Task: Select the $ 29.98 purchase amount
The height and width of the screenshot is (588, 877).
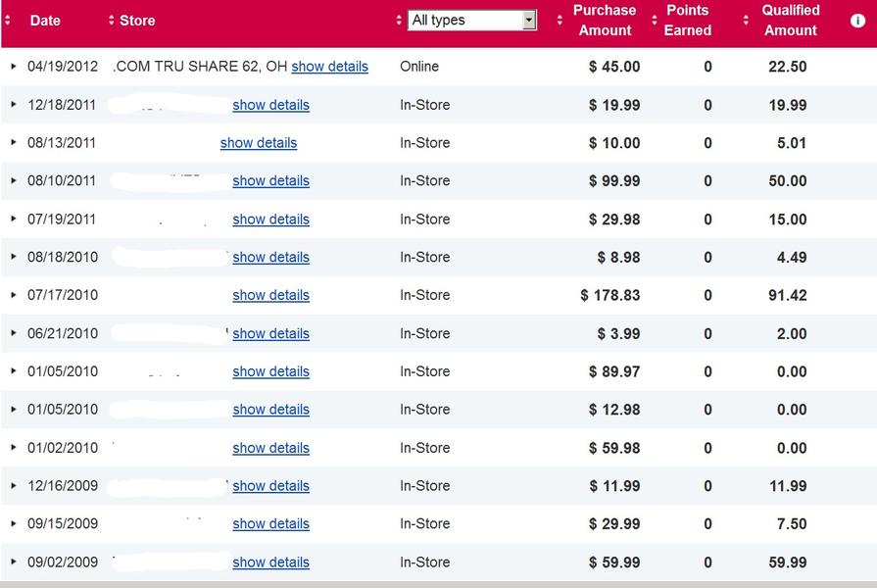Action: [614, 220]
